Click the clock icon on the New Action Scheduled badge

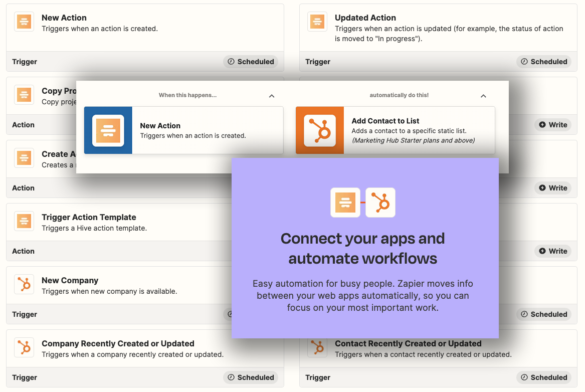click(x=231, y=61)
